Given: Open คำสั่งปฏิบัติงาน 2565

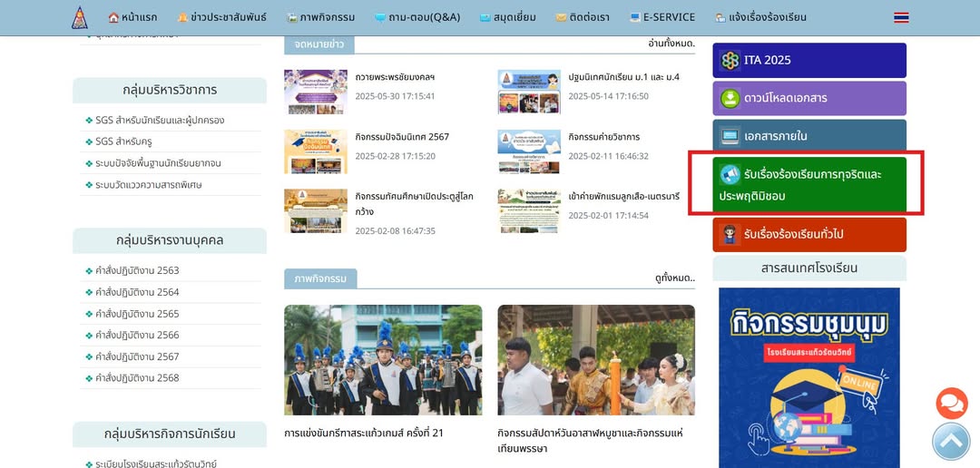Looking at the screenshot, I should point(137,314).
